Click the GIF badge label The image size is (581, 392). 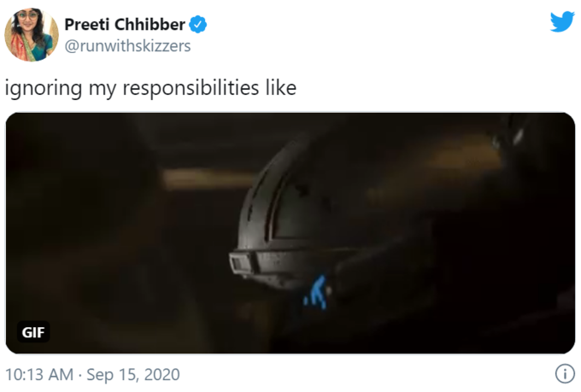tap(33, 332)
